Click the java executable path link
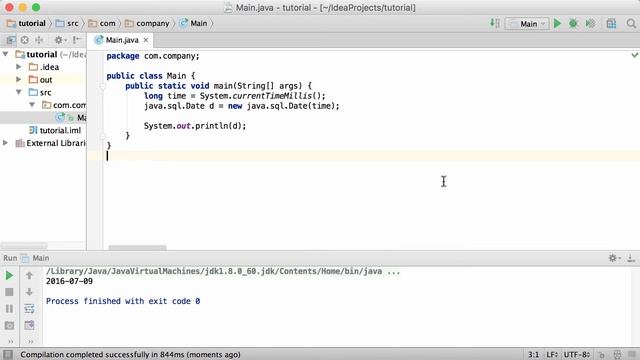This screenshot has width=640, height=360. coord(223,271)
